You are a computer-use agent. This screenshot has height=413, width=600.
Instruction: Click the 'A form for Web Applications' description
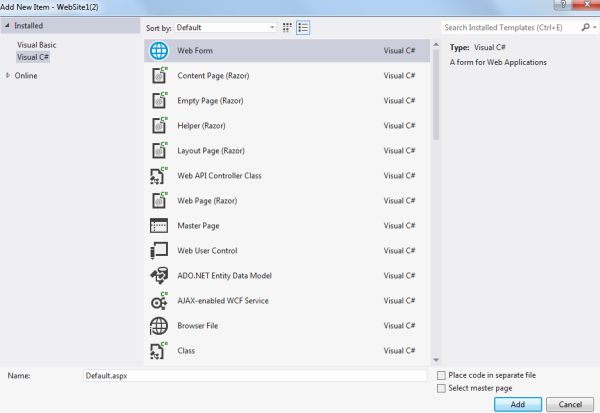point(498,62)
